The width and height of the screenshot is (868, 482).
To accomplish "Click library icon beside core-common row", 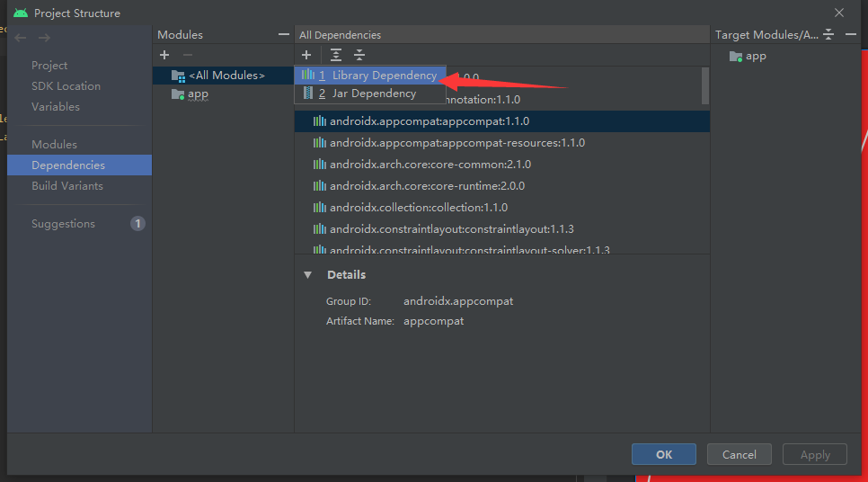I will pos(319,165).
